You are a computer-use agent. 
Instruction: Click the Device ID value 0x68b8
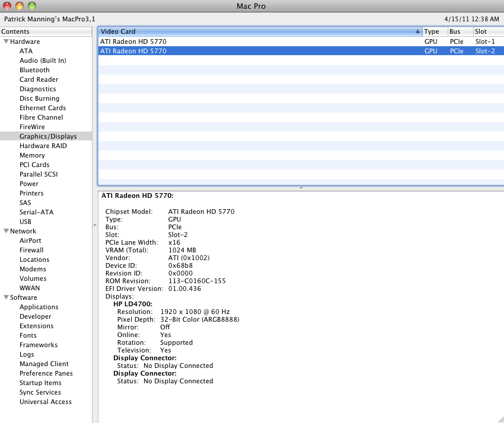(x=180, y=265)
